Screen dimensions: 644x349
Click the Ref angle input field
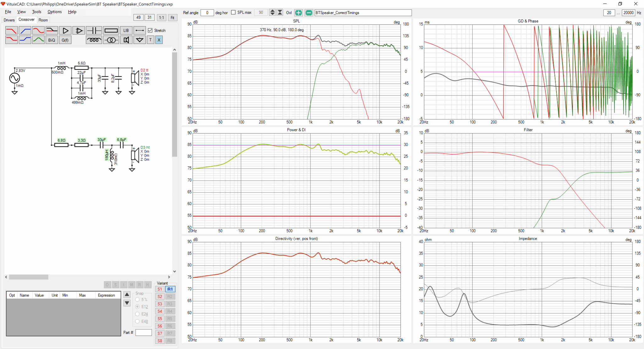tap(207, 13)
